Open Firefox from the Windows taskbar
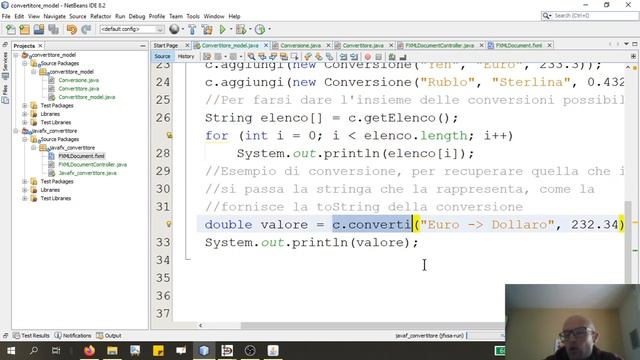 [x=89, y=351]
